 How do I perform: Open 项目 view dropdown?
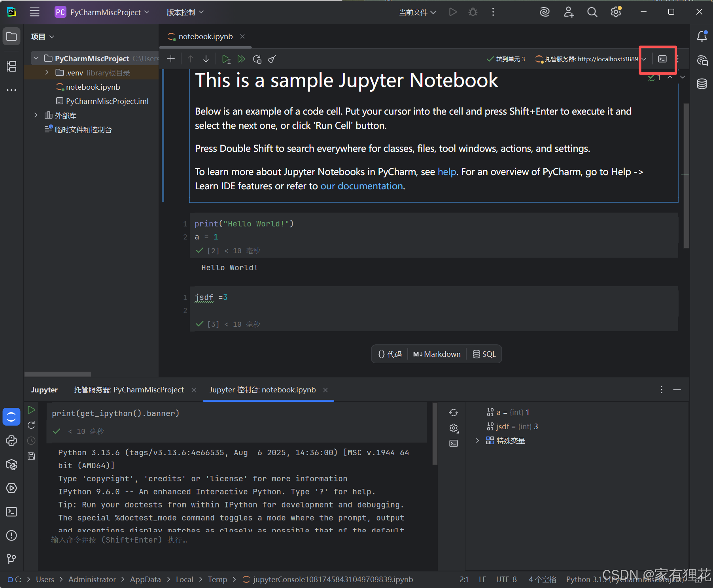pyautogui.click(x=43, y=37)
